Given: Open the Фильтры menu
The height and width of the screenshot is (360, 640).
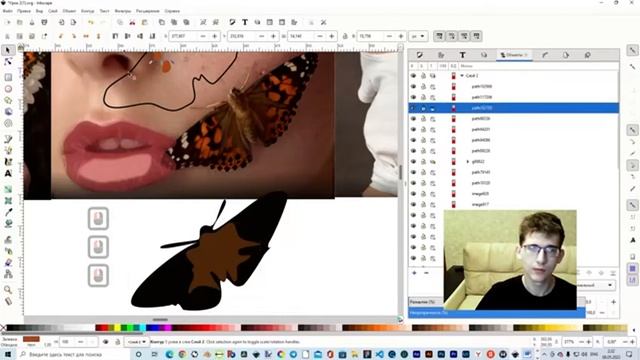Looking at the screenshot, I should (x=123, y=11).
